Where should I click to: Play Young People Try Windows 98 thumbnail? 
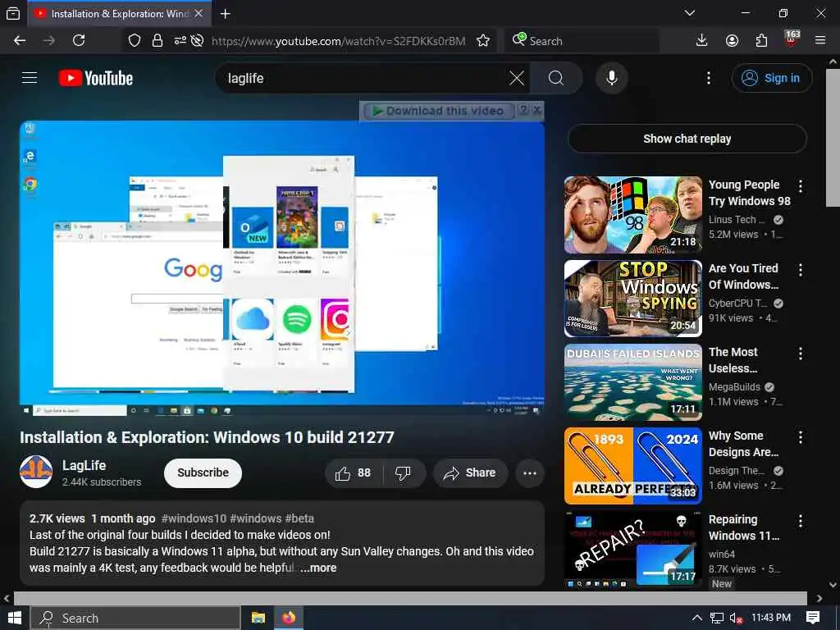click(x=632, y=215)
